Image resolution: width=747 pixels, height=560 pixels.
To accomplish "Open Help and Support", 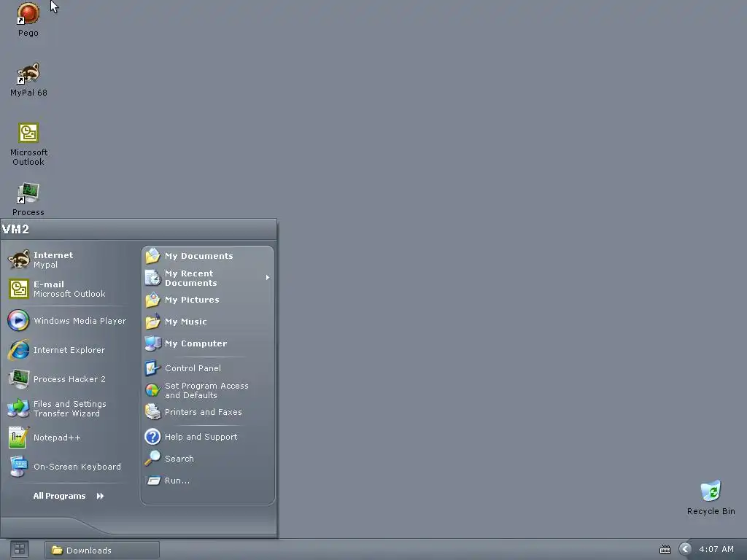I will tap(208, 437).
